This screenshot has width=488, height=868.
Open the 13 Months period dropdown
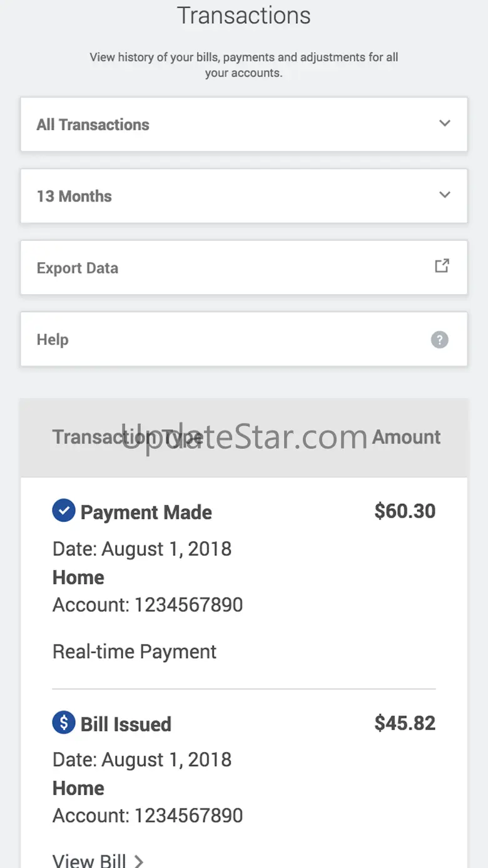pos(244,196)
